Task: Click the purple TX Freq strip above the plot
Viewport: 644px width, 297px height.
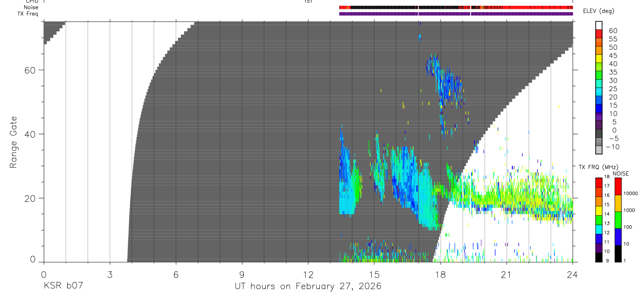Action: point(456,14)
